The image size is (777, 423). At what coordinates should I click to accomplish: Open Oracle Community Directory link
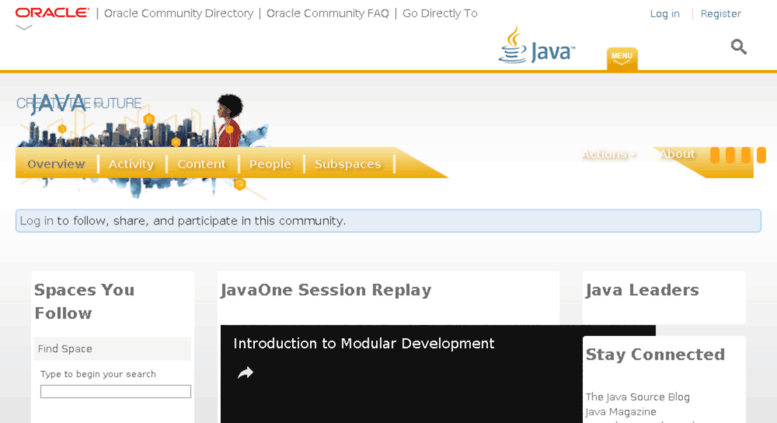[178, 13]
